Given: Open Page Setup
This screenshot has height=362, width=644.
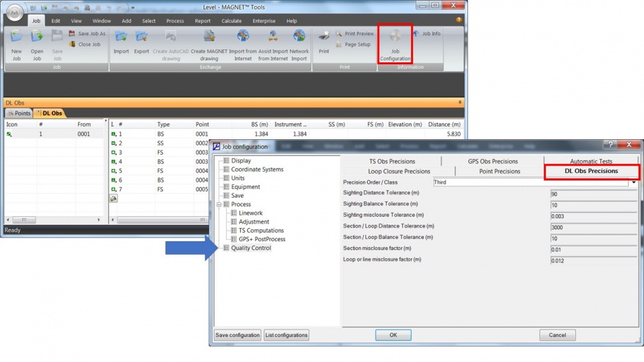Looking at the screenshot, I should click(x=353, y=44).
